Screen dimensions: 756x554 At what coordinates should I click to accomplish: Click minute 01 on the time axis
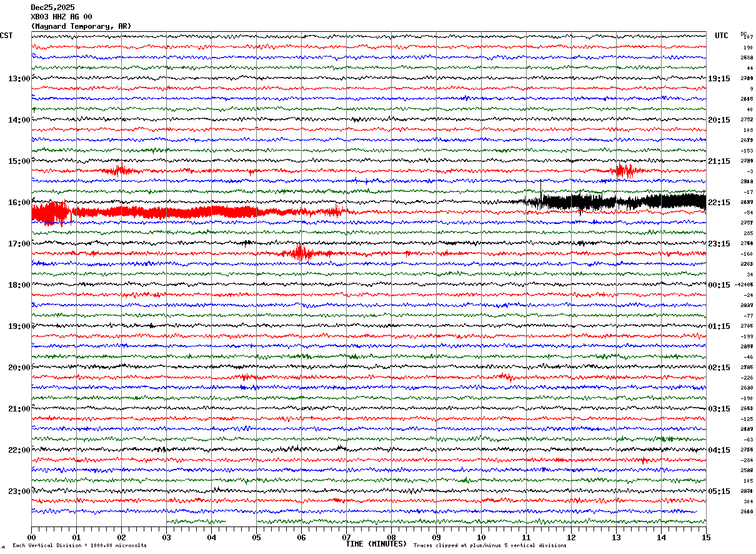(x=76, y=537)
